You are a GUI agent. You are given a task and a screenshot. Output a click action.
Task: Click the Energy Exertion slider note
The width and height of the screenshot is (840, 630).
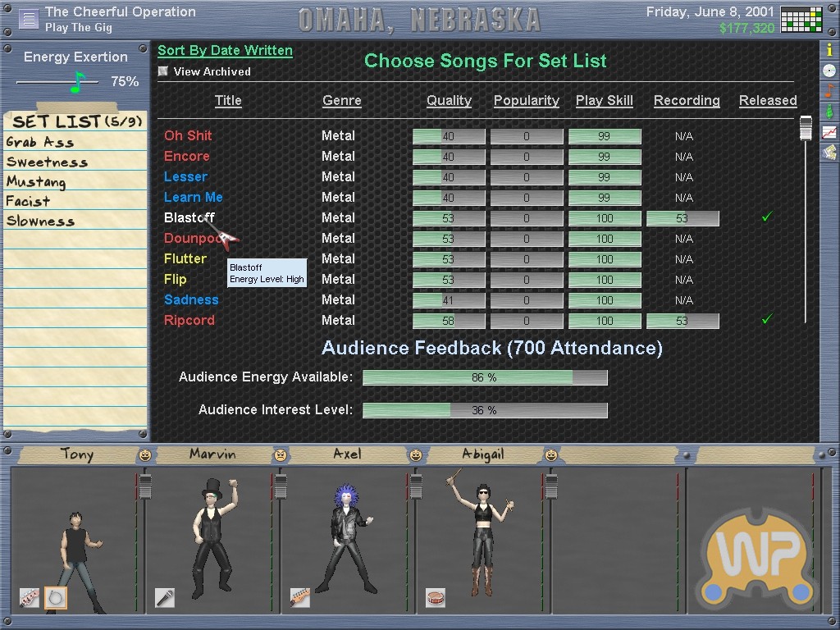coord(78,82)
